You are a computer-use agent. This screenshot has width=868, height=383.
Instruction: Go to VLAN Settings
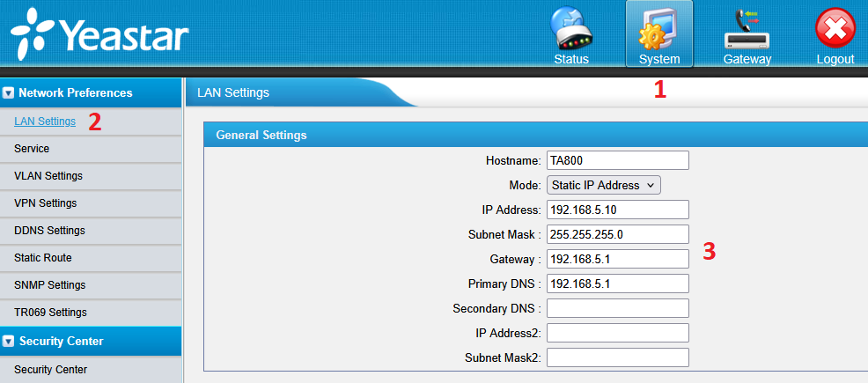click(48, 176)
